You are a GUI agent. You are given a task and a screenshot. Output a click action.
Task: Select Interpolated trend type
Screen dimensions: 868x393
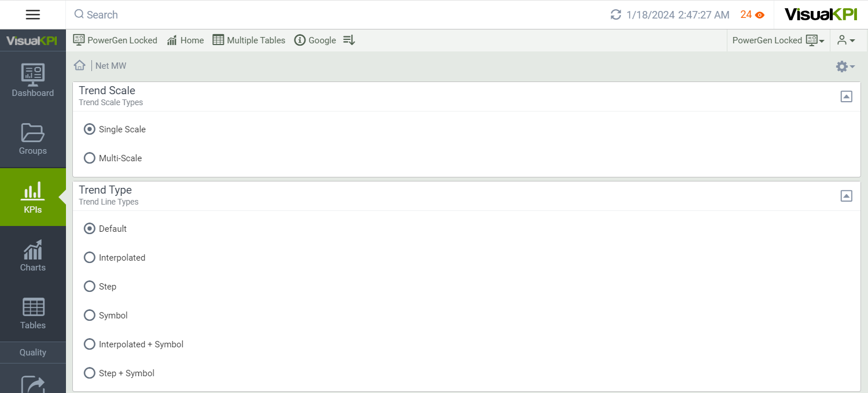[90, 257]
